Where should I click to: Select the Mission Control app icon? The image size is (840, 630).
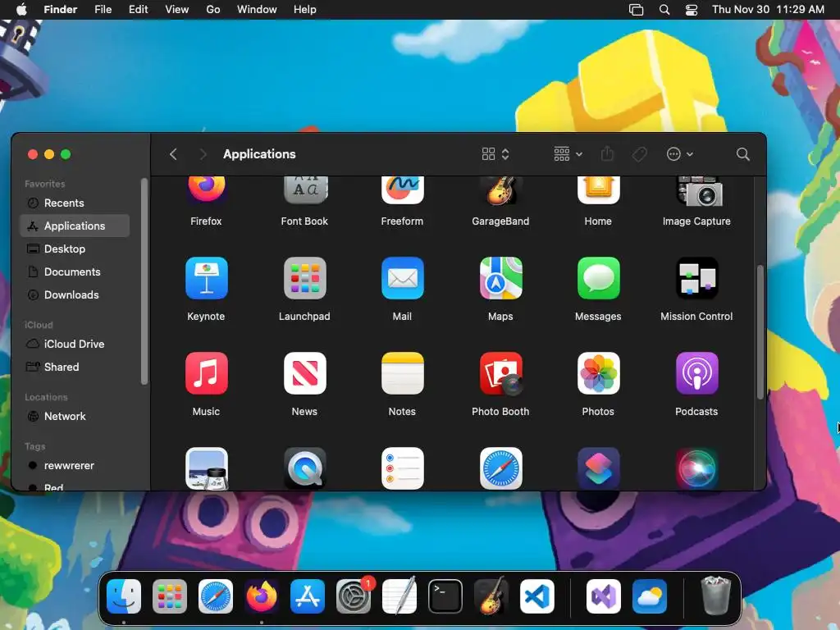(696, 278)
